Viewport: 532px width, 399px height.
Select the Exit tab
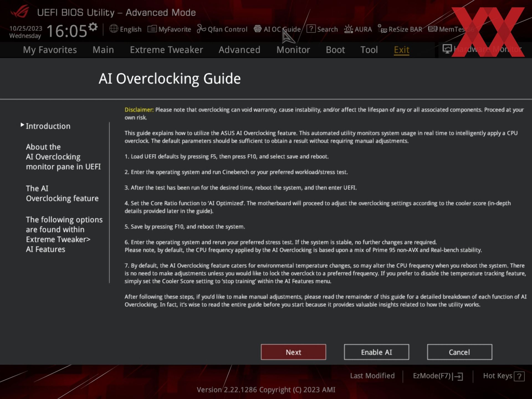[401, 50]
